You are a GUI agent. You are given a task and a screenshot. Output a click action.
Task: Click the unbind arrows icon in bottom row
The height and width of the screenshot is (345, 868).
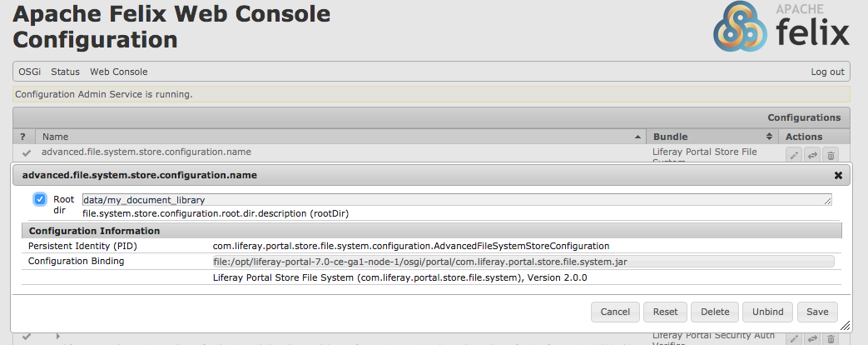(x=812, y=338)
